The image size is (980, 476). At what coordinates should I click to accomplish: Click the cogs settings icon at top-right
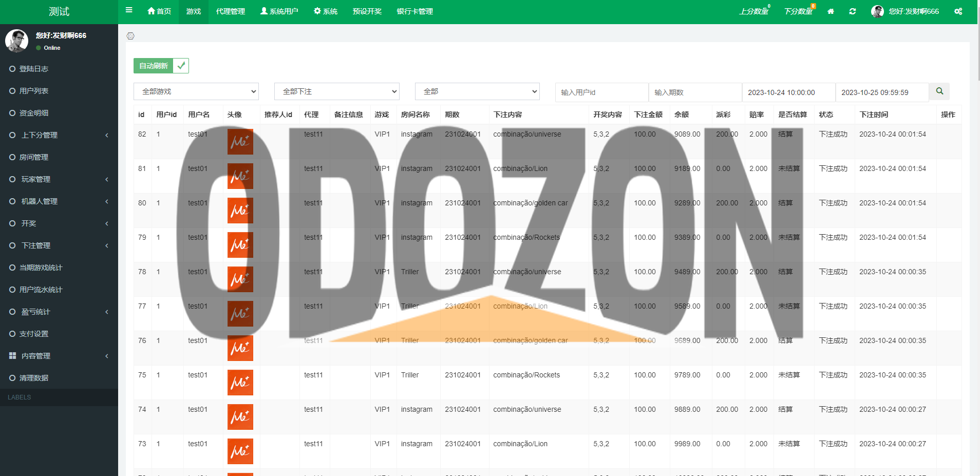click(958, 11)
